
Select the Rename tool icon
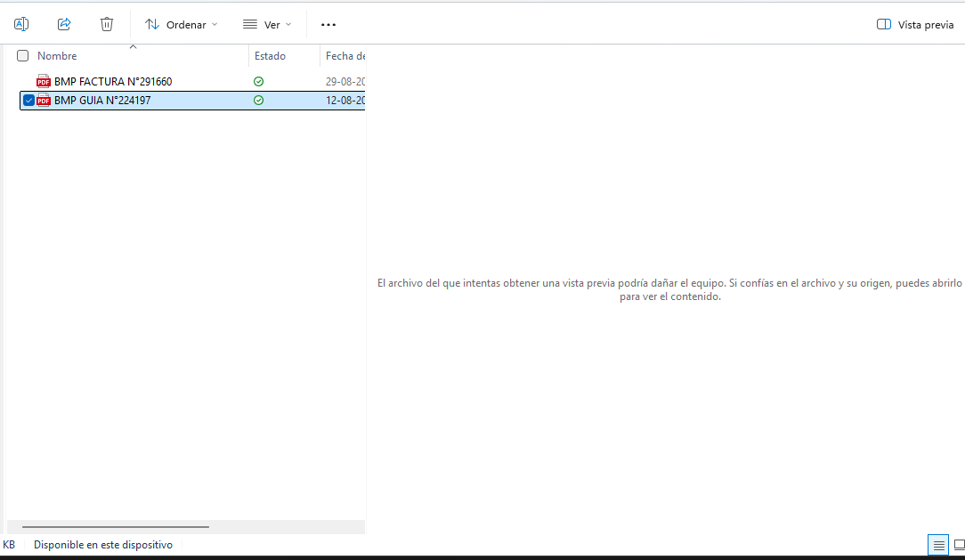click(x=20, y=24)
